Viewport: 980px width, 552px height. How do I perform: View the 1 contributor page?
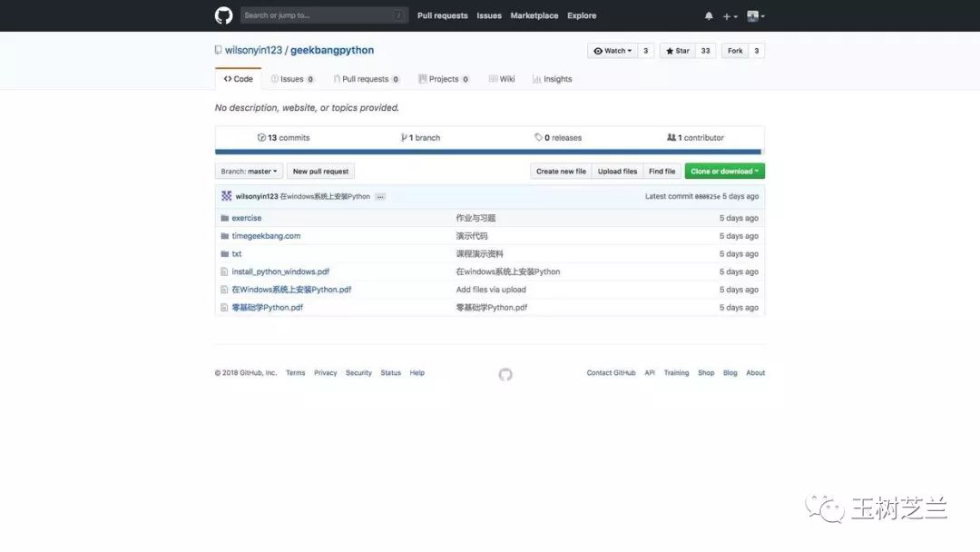pyautogui.click(x=695, y=137)
